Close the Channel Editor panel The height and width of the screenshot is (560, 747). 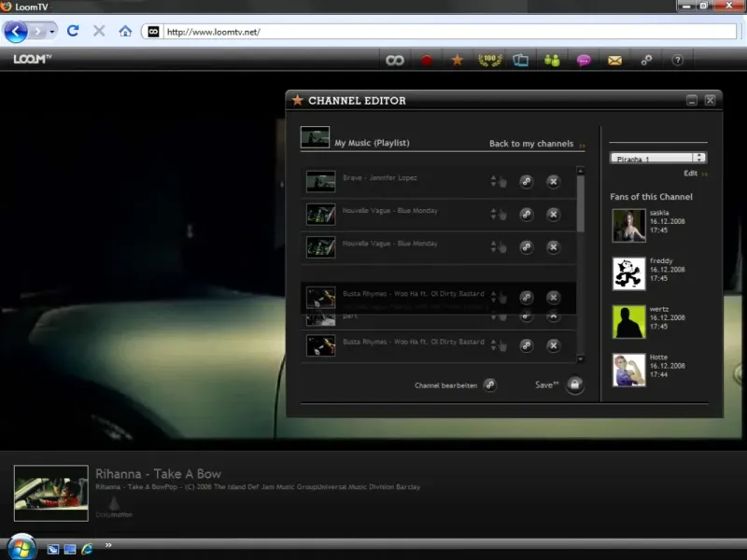coord(710,100)
